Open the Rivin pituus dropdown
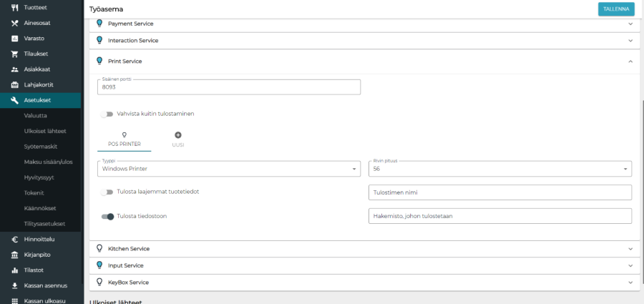 [500, 169]
